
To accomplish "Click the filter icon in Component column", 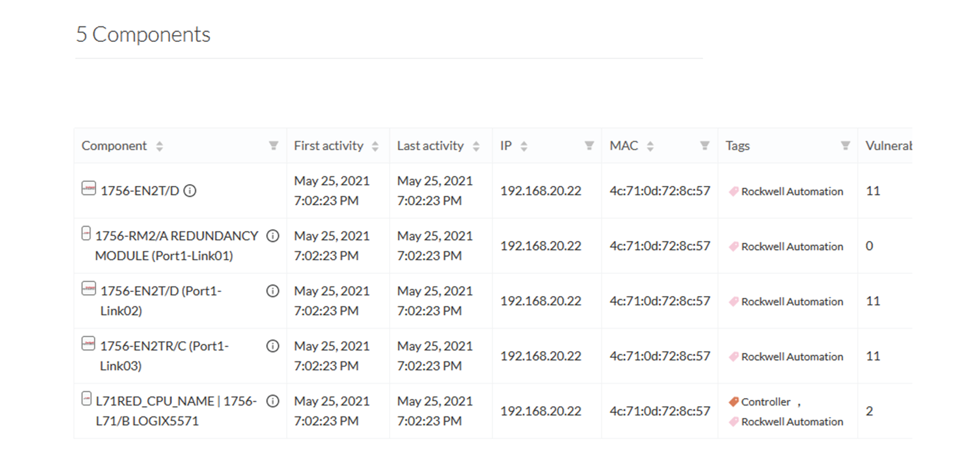I will click(x=274, y=146).
